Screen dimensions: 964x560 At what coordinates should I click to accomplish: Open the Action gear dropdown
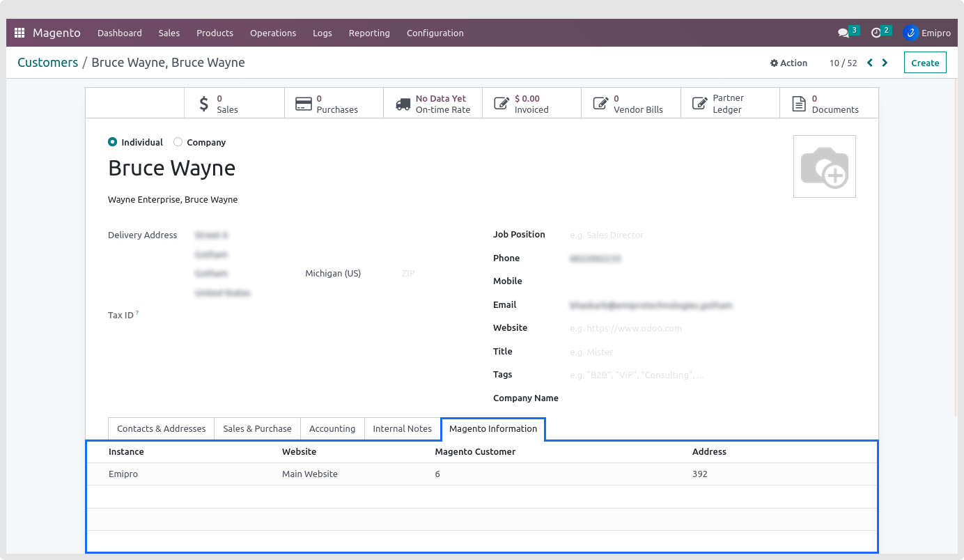tap(788, 63)
